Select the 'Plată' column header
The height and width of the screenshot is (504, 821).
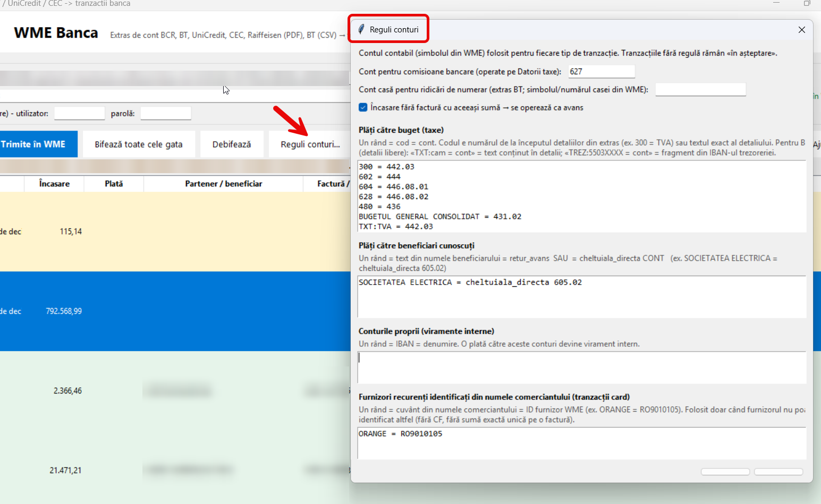(x=114, y=183)
